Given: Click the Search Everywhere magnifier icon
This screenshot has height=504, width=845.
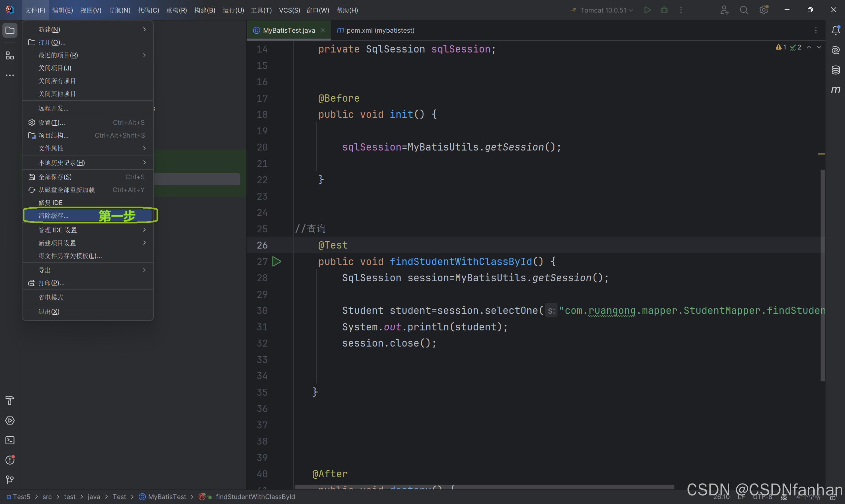Looking at the screenshot, I should [744, 10].
